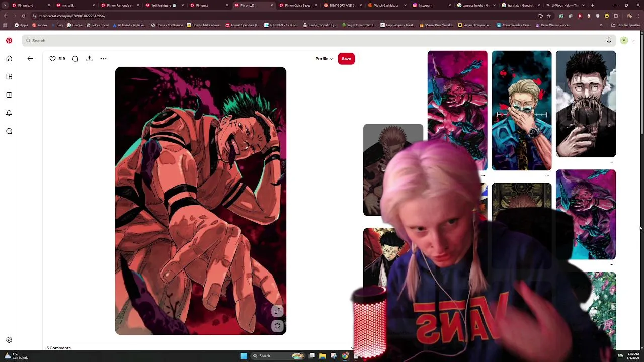Open boards icon in left sidebar
The height and width of the screenshot is (362, 644).
click(9, 77)
